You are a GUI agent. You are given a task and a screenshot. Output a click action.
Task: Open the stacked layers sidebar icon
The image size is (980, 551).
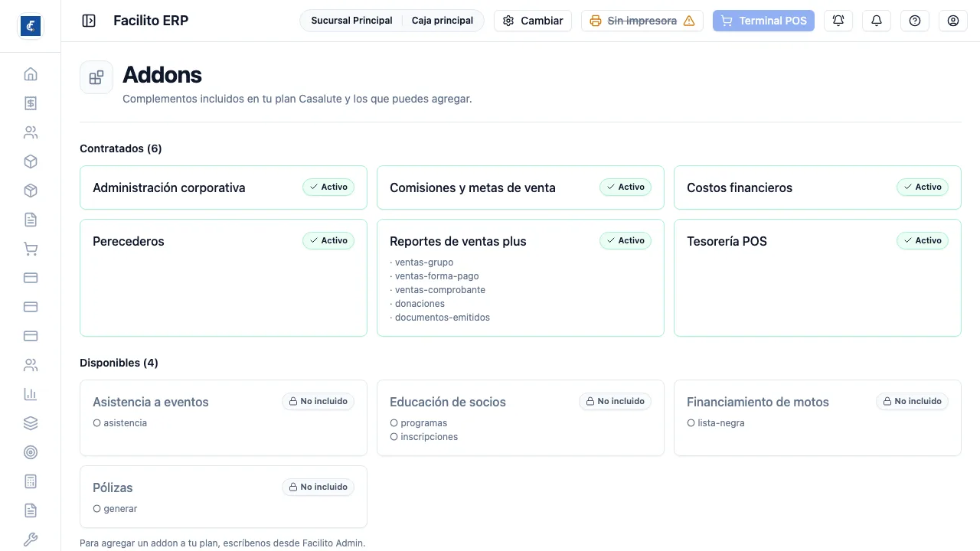[x=31, y=423]
